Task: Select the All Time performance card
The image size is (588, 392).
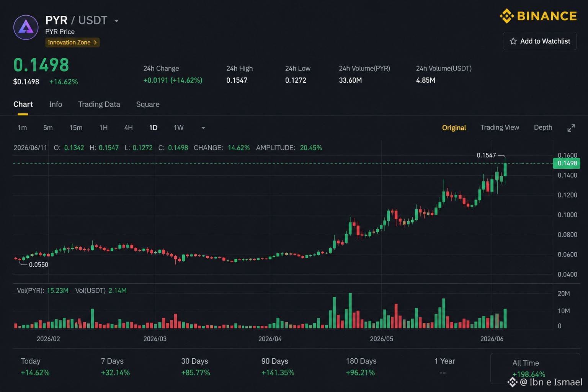Action: click(x=535, y=368)
